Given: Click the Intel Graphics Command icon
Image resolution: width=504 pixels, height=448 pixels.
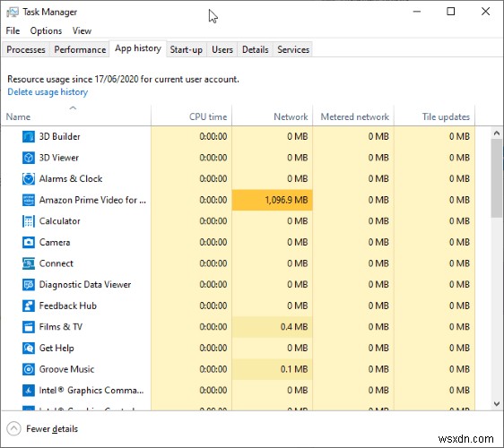Looking at the screenshot, I should coord(29,391).
